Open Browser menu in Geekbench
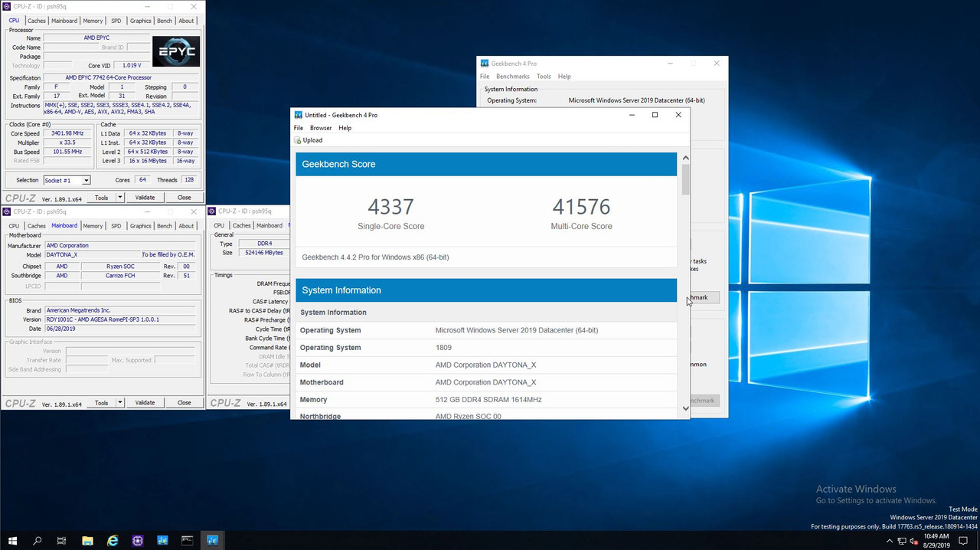980x550 pixels. coord(321,128)
